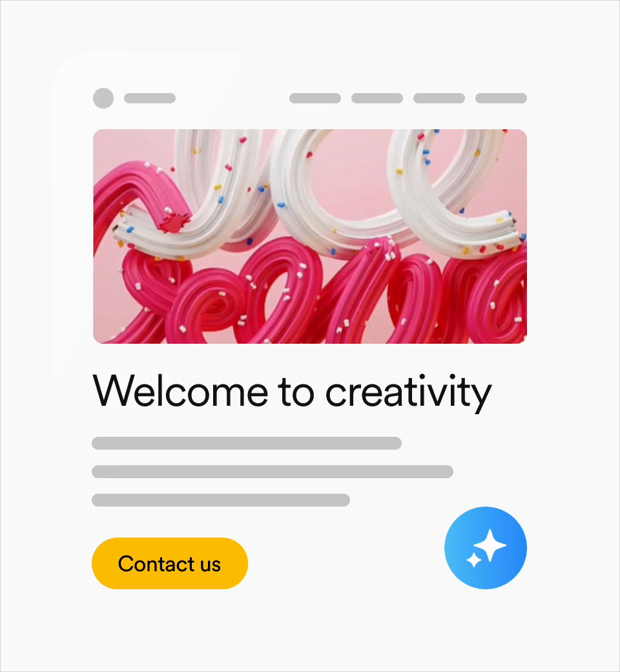Click the word Welcome in the heading
The width and height of the screenshot is (620, 672).
(180, 390)
